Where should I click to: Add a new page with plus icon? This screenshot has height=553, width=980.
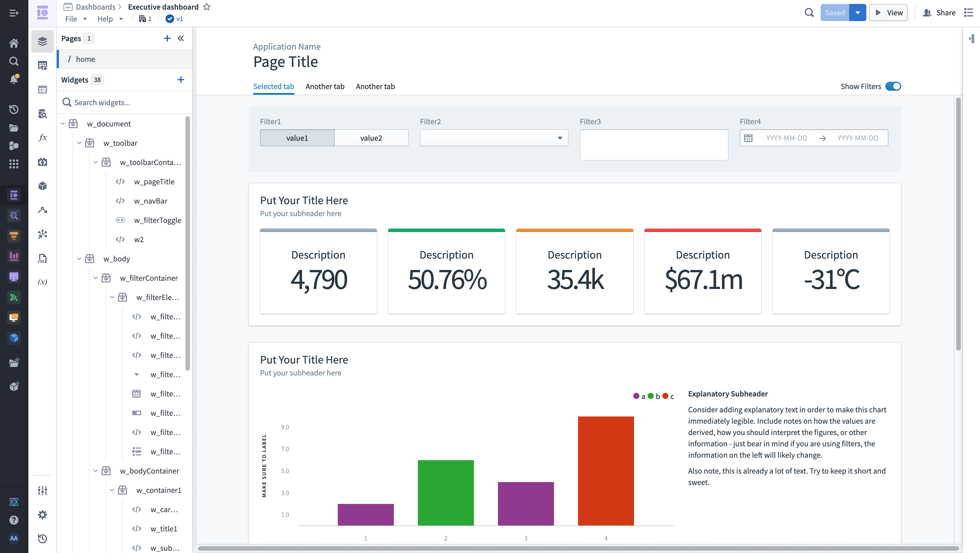click(167, 39)
